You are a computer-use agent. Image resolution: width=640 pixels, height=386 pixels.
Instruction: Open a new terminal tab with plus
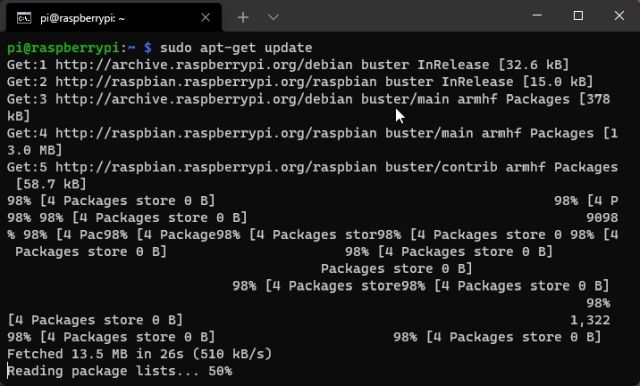[243, 18]
